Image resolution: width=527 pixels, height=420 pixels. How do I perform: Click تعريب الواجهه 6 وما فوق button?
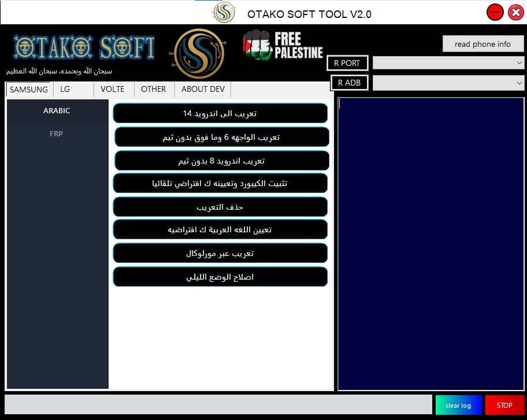click(222, 137)
